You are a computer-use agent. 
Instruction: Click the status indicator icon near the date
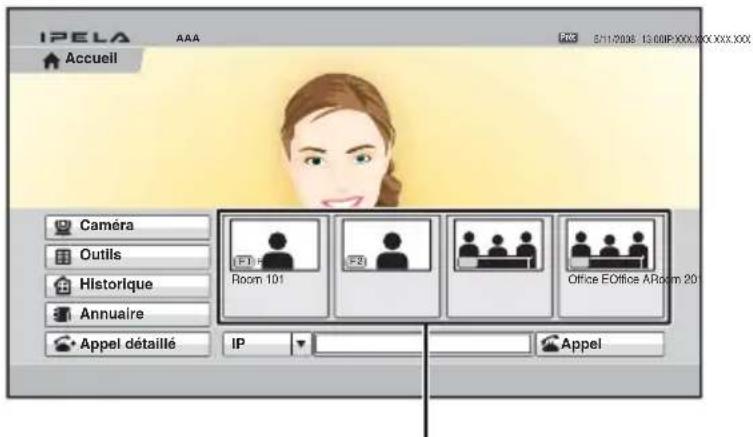point(568,37)
